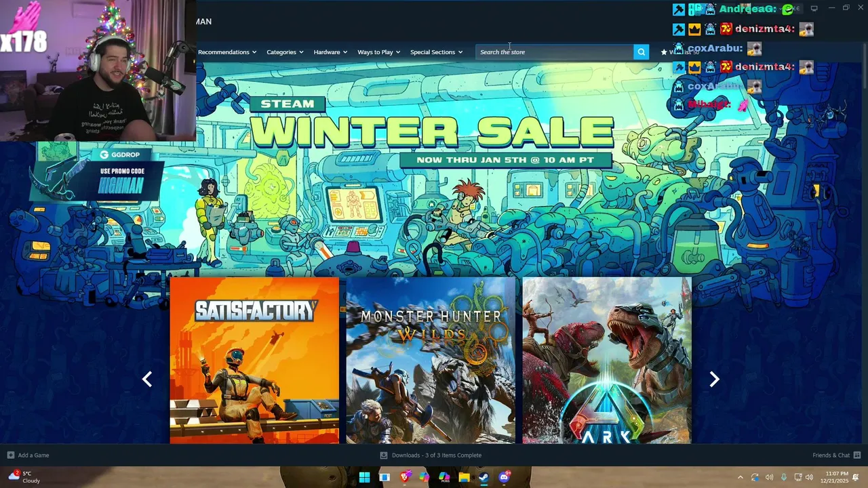Open the Special Sections dropdown
The height and width of the screenshot is (488, 868).
point(436,52)
